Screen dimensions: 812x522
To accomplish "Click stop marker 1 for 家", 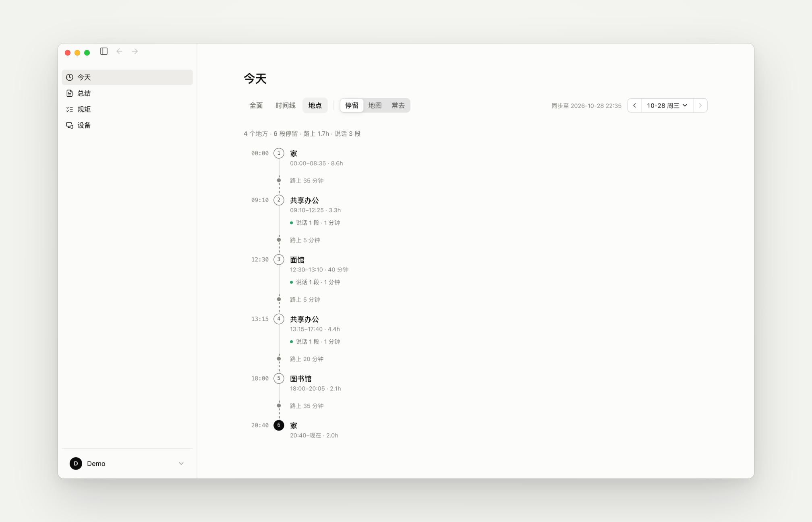I will pyautogui.click(x=279, y=153).
